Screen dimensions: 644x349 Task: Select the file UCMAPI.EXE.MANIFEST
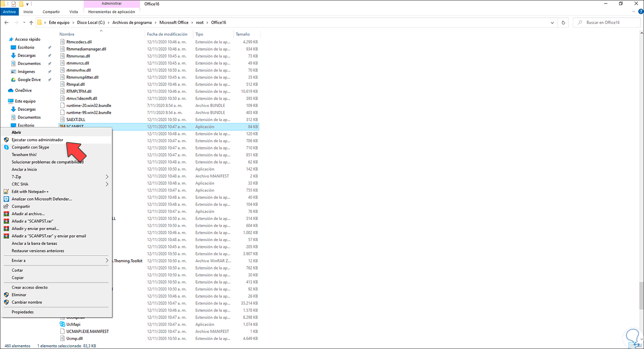(x=88, y=331)
